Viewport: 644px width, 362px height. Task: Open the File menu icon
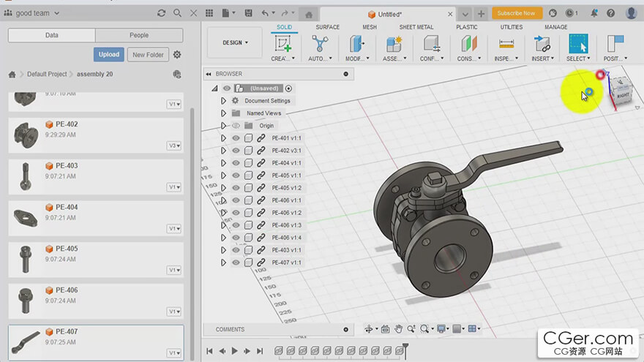tap(228, 13)
